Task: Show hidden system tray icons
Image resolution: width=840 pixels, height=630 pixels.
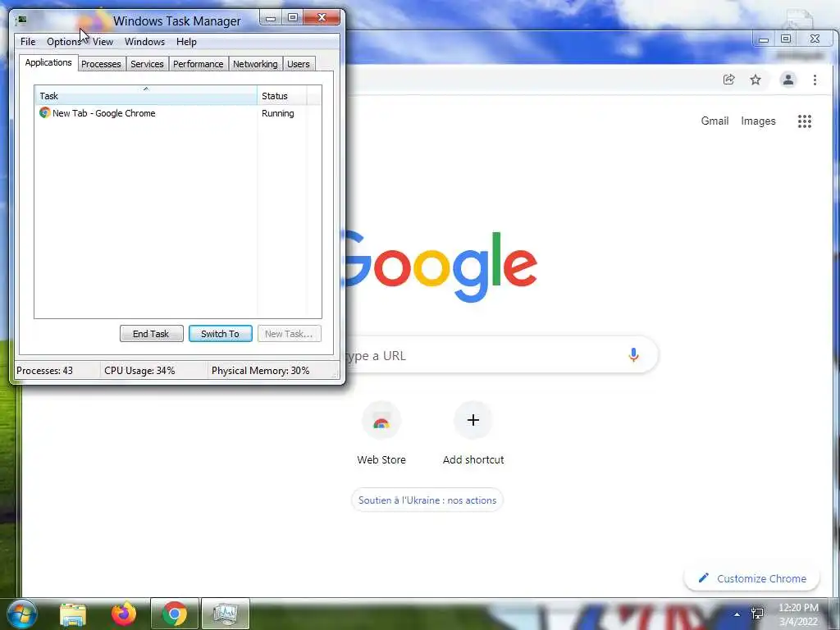Action: click(x=737, y=614)
